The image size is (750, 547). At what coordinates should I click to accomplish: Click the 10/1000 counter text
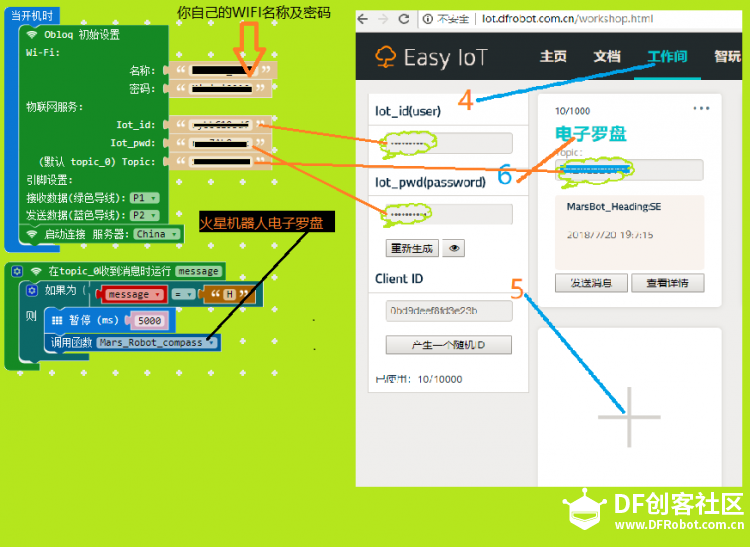coord(572,111)
